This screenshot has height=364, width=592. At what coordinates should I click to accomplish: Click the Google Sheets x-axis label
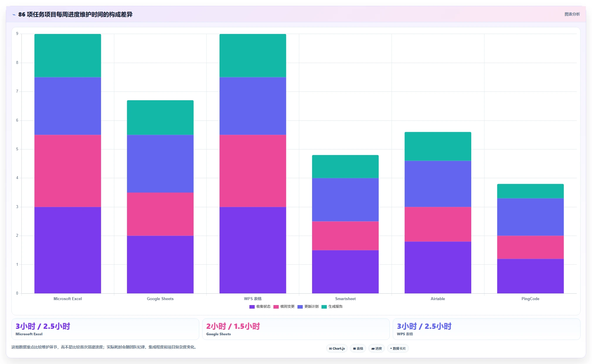[160, 299]
